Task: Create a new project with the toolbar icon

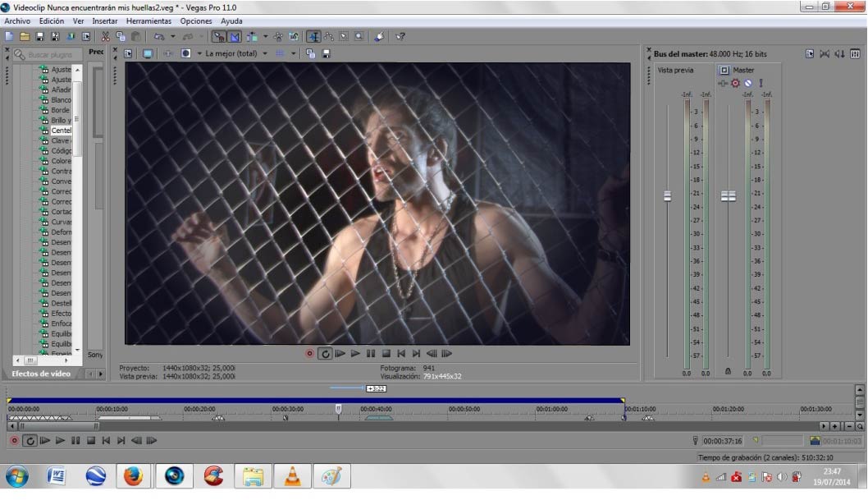Action: pos(9,37)
